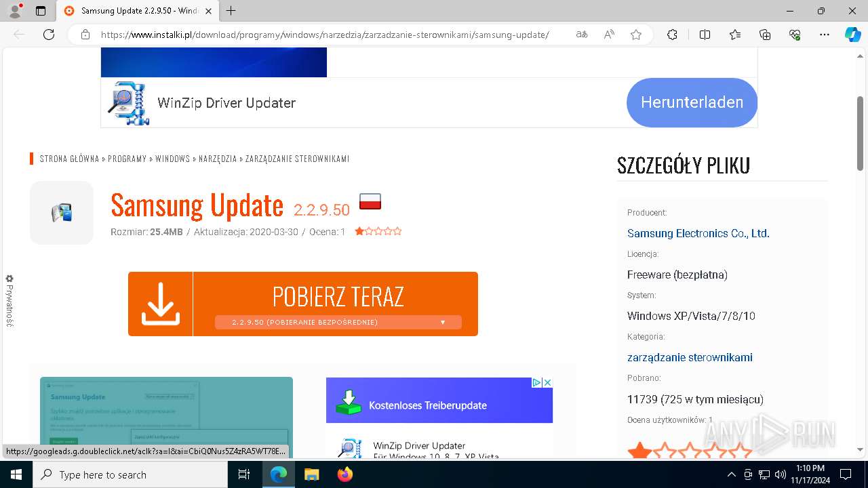The width and height of the screenshot is (868, 488).
Task: Refresh the current page
Action: point(49,35)
